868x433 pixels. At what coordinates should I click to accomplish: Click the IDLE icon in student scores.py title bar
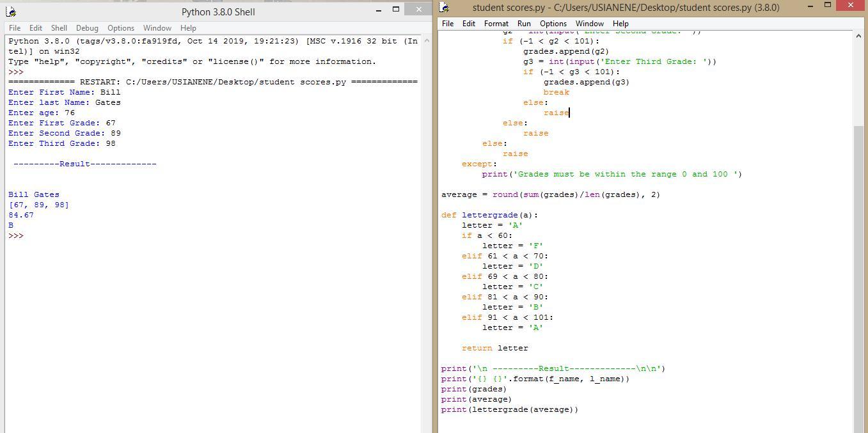point(445,8)
